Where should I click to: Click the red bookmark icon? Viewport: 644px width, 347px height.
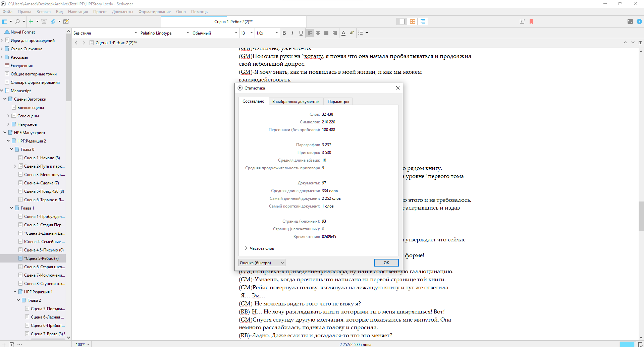tap(531, 21)
